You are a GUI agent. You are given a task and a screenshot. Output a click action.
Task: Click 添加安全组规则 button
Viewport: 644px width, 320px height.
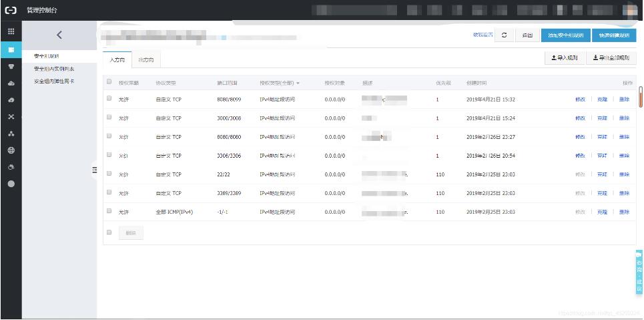[x=565, y=35]
